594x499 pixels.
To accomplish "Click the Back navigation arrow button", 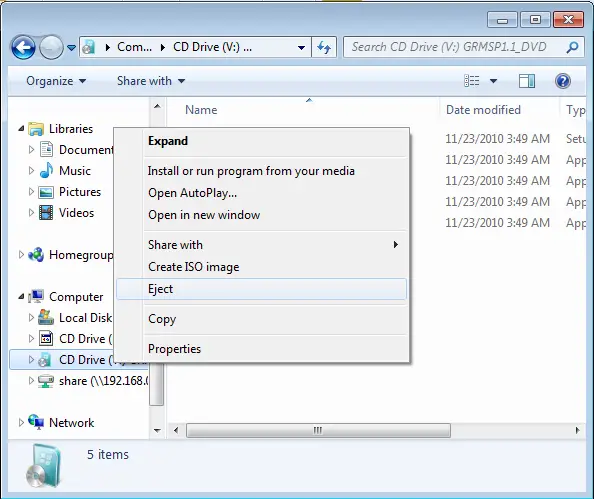I will pos(23,48).
